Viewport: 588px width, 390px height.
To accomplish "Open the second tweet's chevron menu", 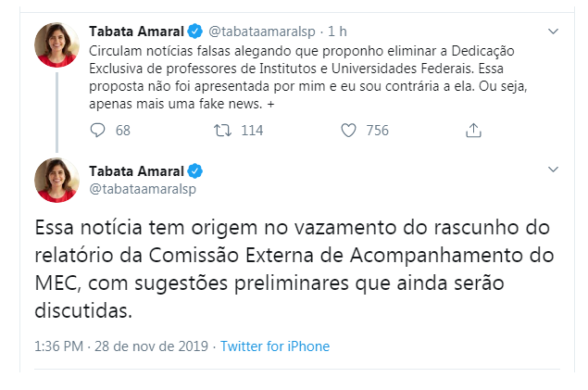I will 553,170.
